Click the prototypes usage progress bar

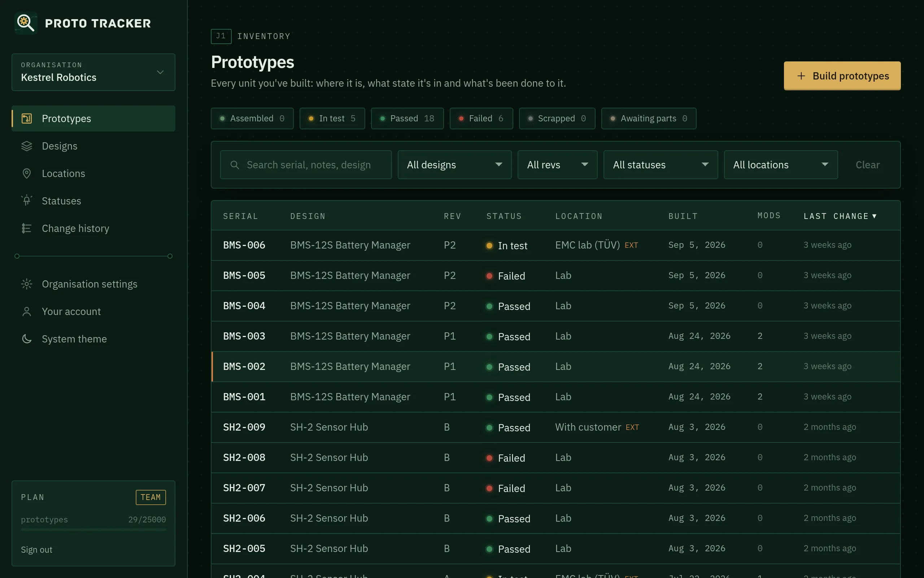(x=93, y=530)
